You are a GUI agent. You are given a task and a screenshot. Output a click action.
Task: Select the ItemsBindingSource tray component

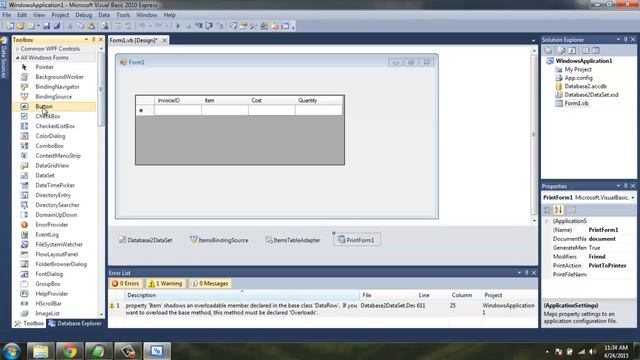pos(219,240)
